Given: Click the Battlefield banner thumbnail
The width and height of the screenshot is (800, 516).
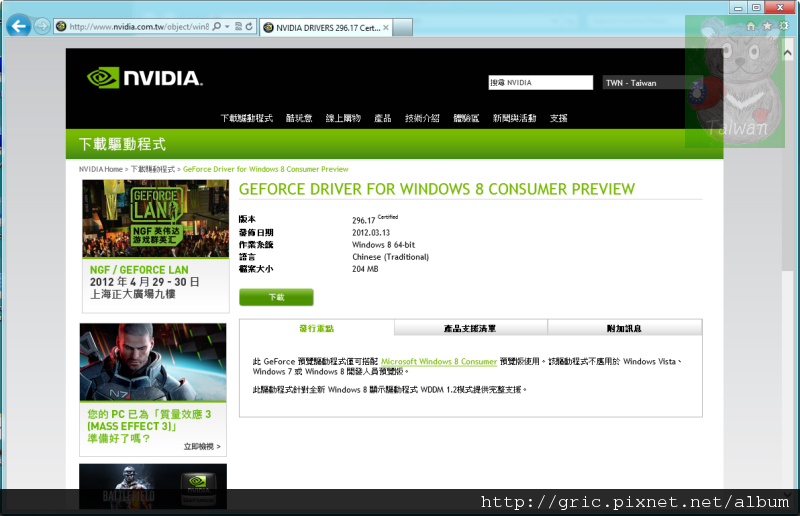Looking at the screenshot, I should pos(153,486).
